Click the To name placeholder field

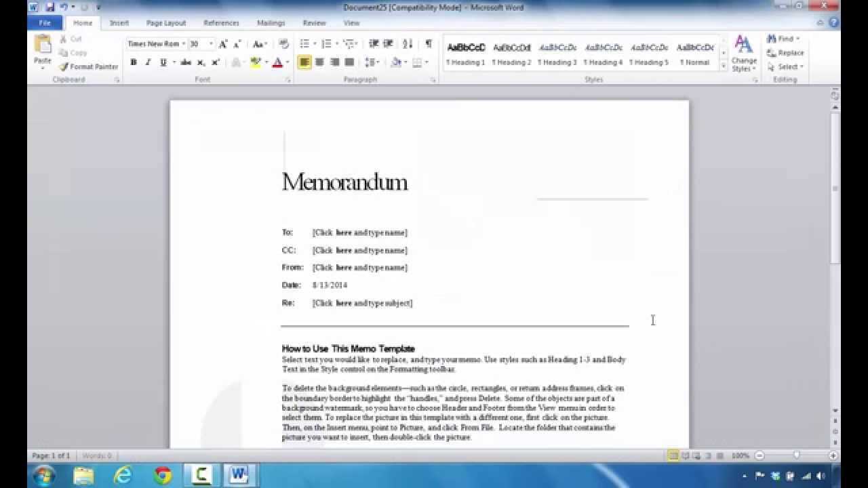360,232
